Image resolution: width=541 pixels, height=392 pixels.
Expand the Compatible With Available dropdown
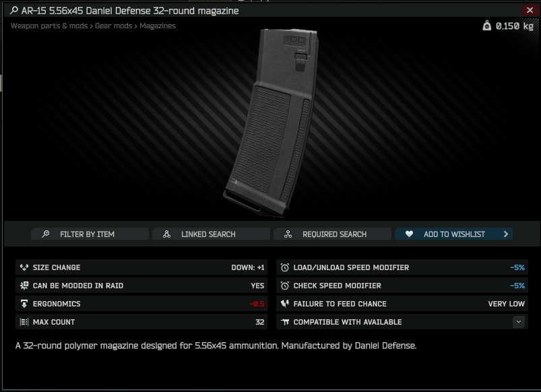[x=518, y=322]
